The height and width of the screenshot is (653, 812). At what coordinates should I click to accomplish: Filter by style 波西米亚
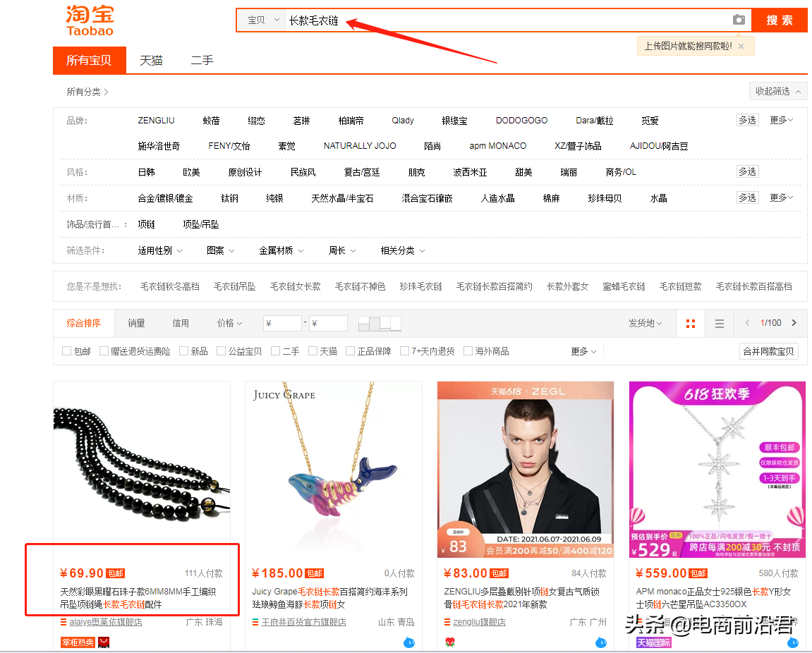471,173
